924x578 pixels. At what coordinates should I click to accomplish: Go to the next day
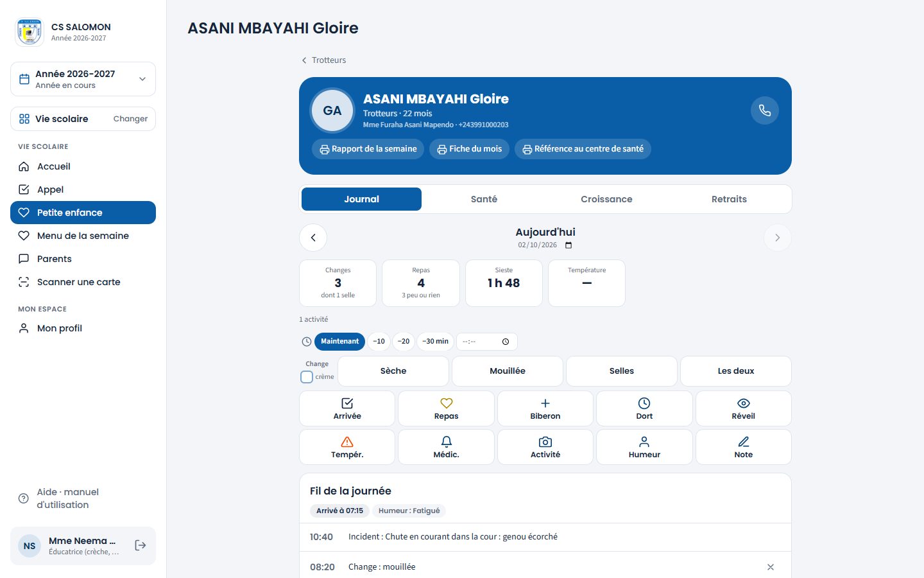(778, 238)
